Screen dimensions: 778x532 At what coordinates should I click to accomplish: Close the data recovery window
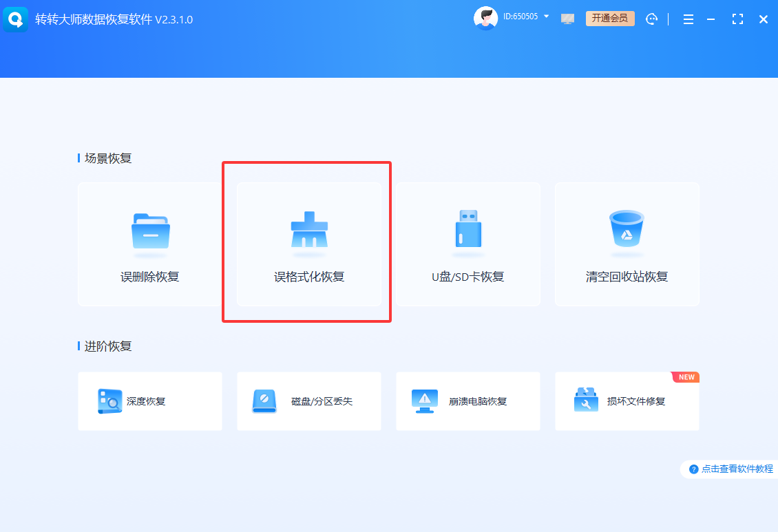point(764,19)
